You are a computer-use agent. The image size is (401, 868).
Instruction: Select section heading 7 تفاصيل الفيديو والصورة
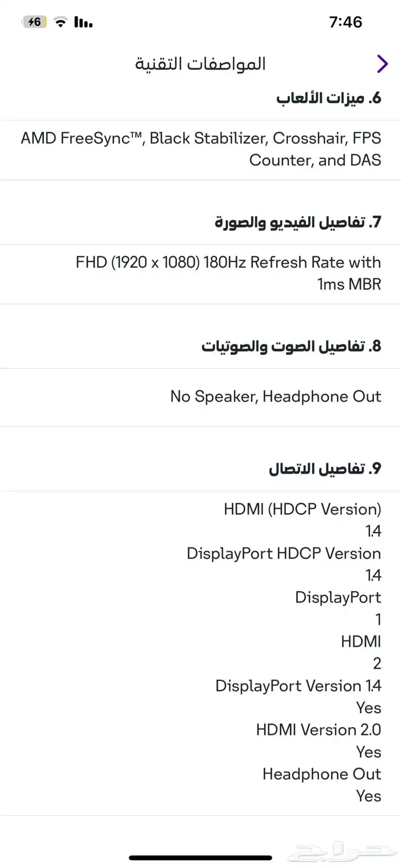[297, 222]
